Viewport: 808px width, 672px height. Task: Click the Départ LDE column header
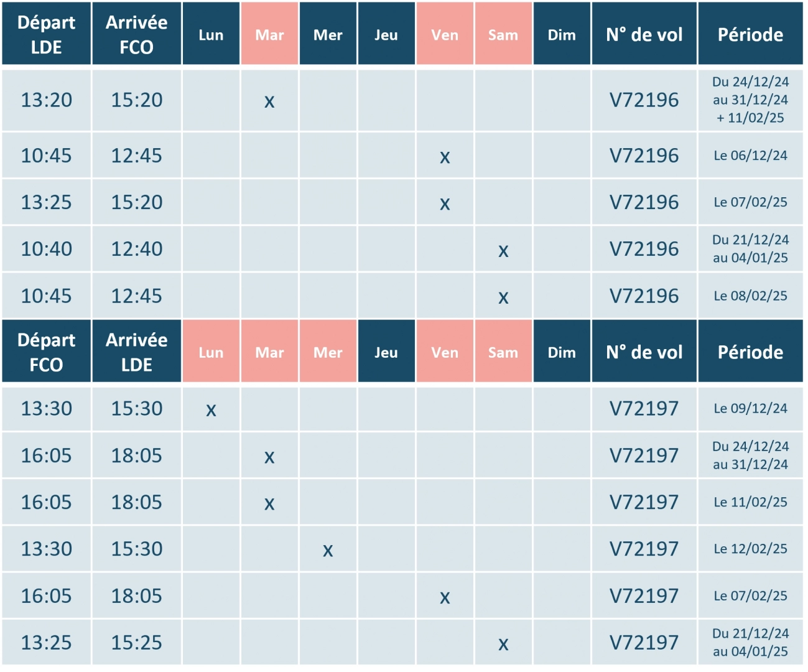(x=46, y=34)
